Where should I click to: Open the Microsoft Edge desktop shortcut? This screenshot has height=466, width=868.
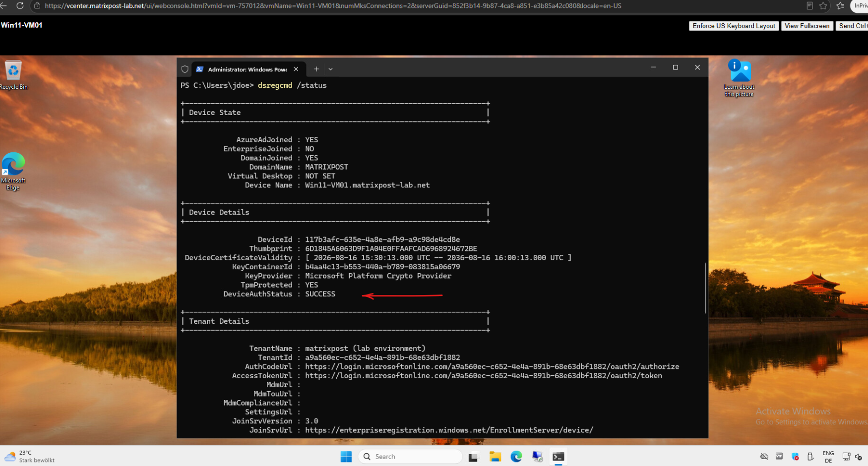click(x=13, y=171)
